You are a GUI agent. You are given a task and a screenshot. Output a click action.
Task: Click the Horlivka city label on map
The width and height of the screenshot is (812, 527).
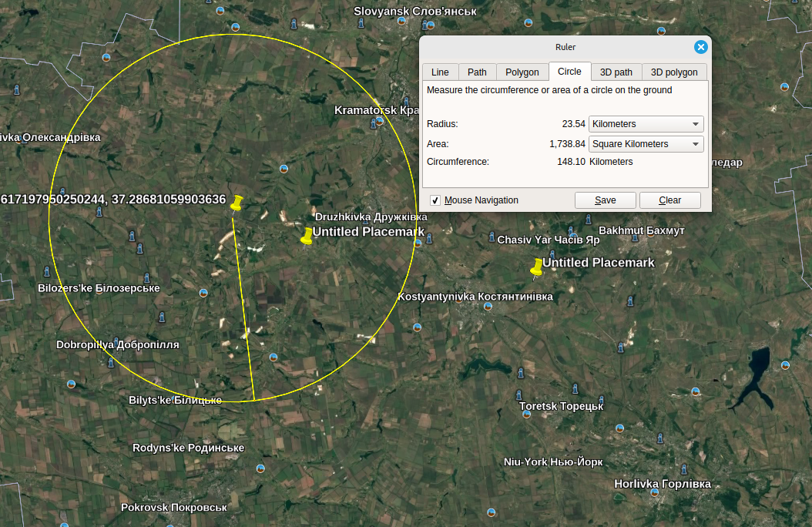[663, 484]
